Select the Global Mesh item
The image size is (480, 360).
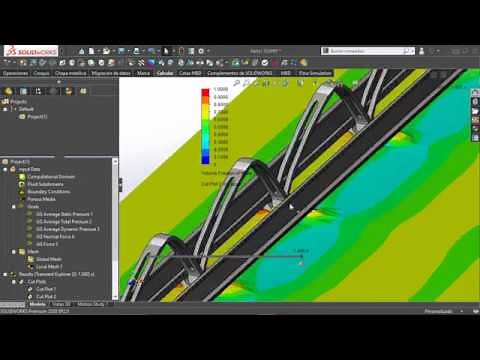click(49, 259)
